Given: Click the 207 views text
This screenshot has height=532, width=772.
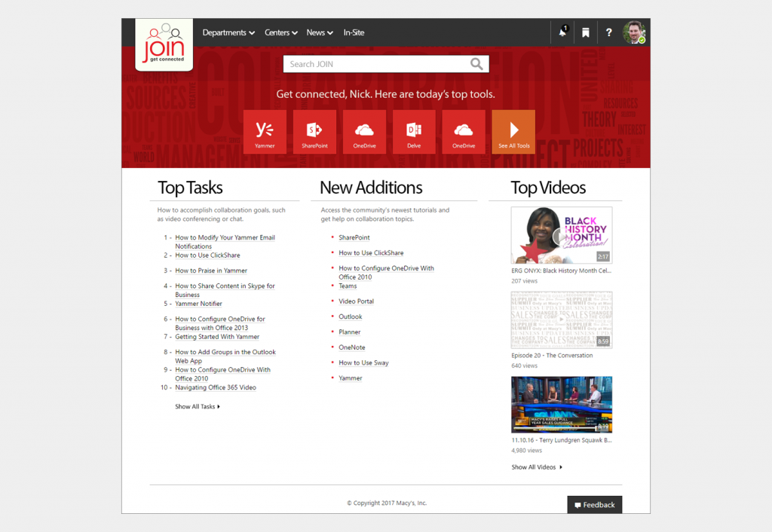Looking at the screenshot, I should [525, 281].
